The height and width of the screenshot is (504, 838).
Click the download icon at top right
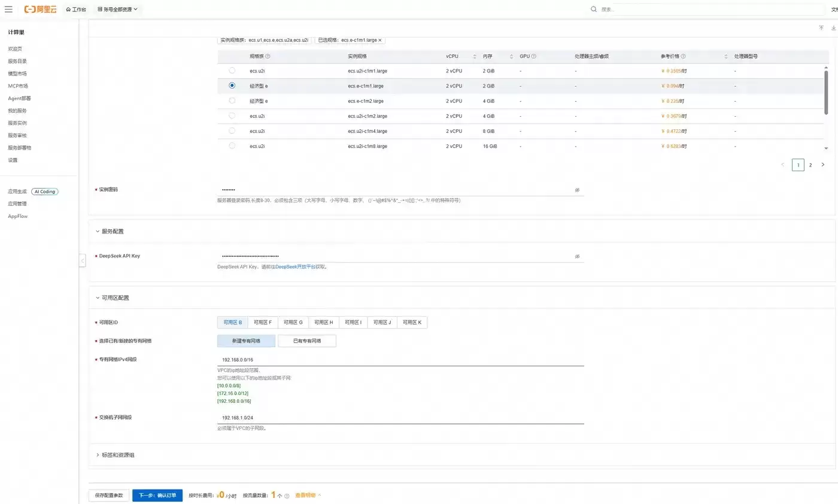(x=834, y=28)
